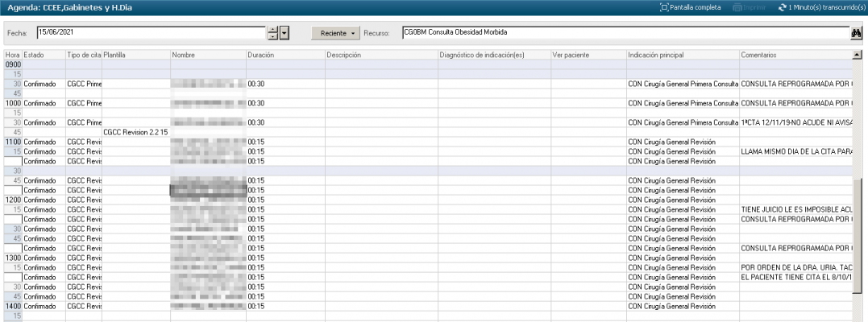Click the Diagnóstico de indicación(es) column header

(494, 55)
